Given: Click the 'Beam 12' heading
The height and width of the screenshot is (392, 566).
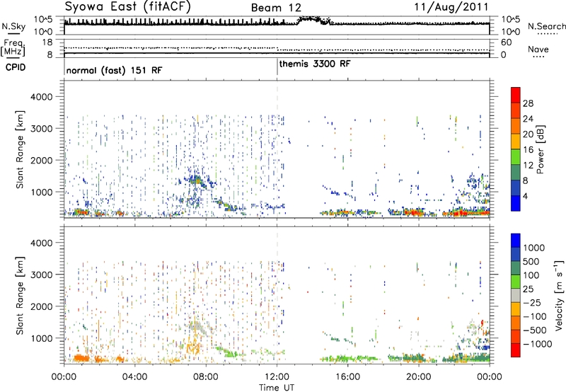Looking at the screenshot, I should [x=276, y=8].
